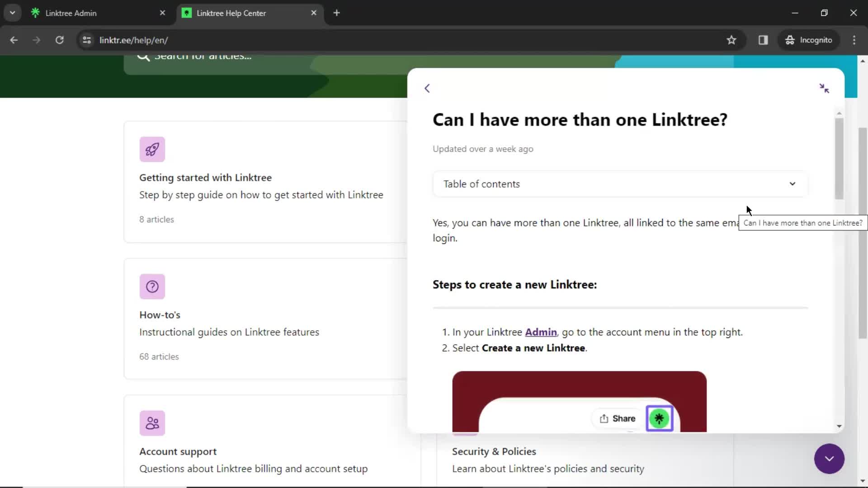This screenshot has height=488, width=868.
Task: Close messenger with purple chevron button
Action: [829, 459]
